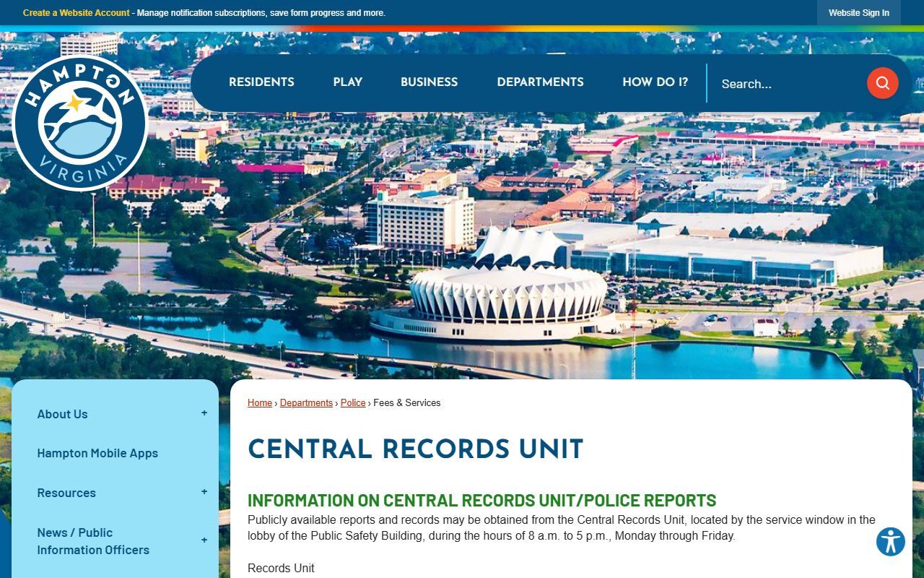Click the Fees & Services breadcrumb text
924x578 pixels.
pyautogui.click(x=407, y=403)
